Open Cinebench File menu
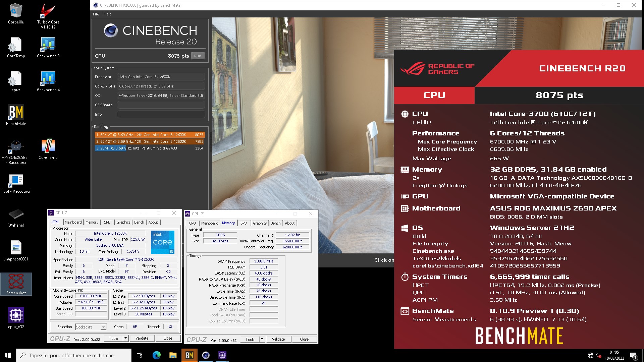 96,14
